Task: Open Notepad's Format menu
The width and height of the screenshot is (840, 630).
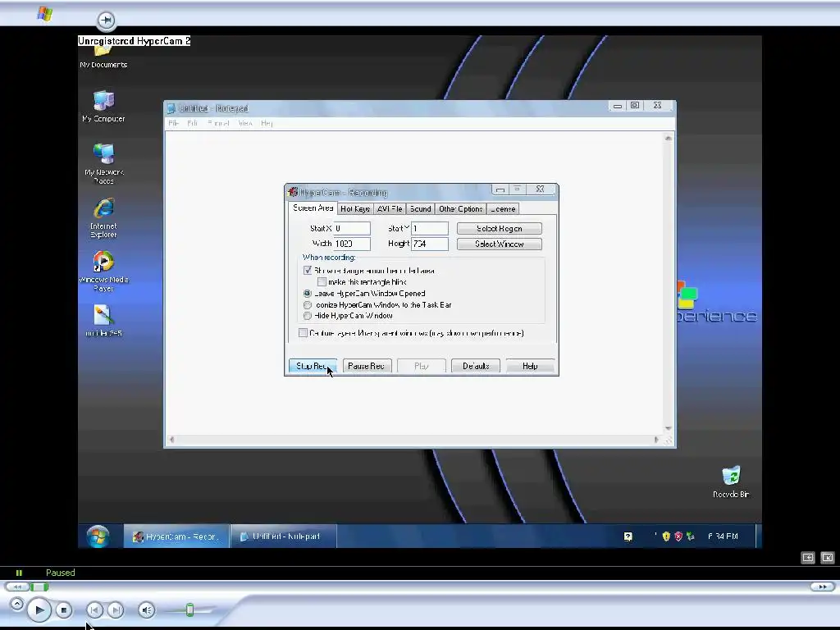Action: click(x=218, y=123)
